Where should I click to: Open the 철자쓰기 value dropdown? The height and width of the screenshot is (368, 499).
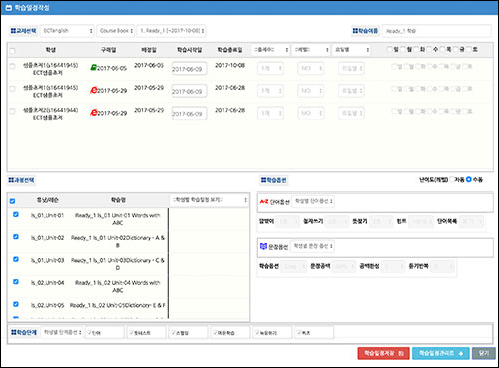337,221
